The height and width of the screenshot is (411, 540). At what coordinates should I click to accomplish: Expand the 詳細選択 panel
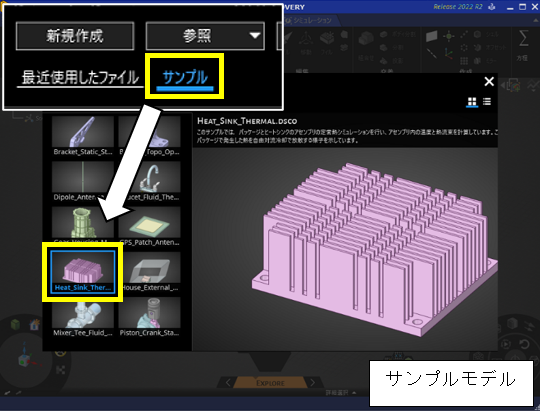tap(341, 392)
